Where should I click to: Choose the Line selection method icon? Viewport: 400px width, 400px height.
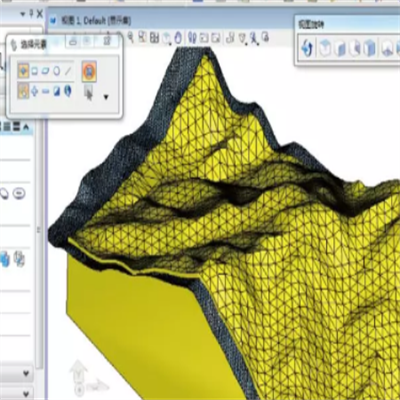[68, 71]
